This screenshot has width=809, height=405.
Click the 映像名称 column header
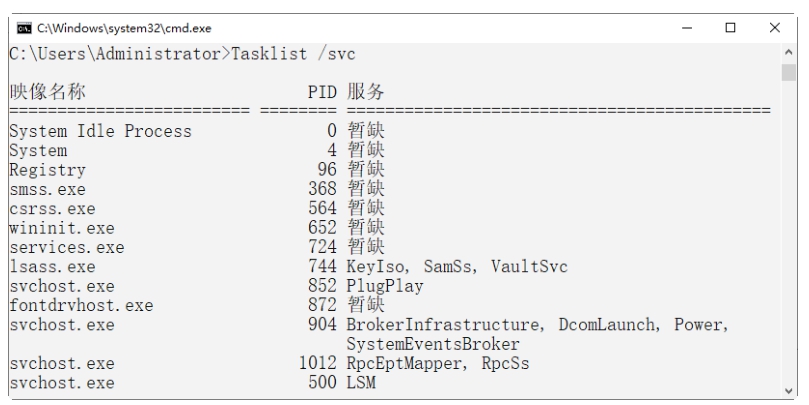pyautogui.click(x=48, y=93)
